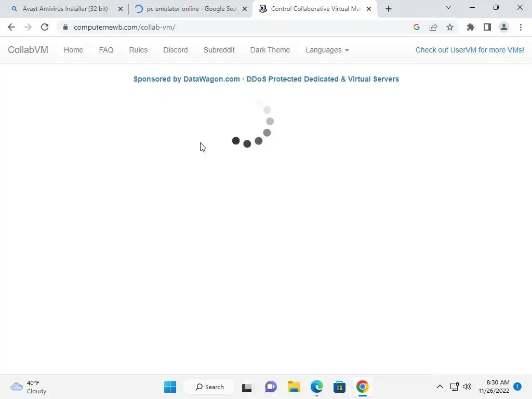Open the FAQ nav link
The width and height of the screenshot is (532, 399).
(x=106, y=50)
